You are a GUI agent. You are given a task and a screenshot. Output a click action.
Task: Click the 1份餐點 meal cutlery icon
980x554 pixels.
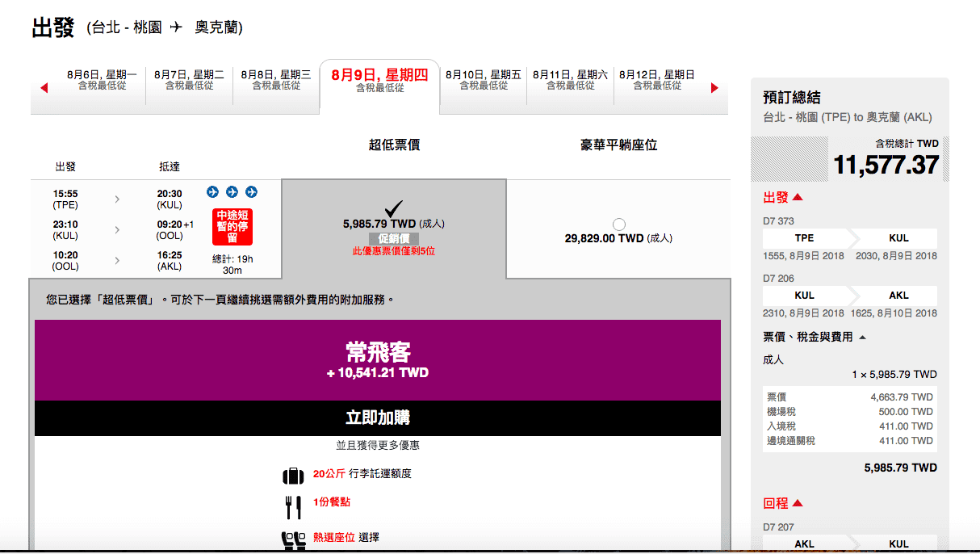pyautogui.click(x=293, y=507)
